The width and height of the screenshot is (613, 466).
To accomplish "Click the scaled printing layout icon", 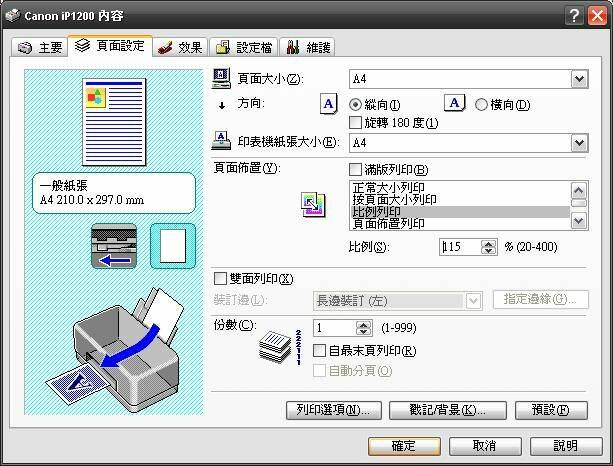I will [x=313, y=204].
